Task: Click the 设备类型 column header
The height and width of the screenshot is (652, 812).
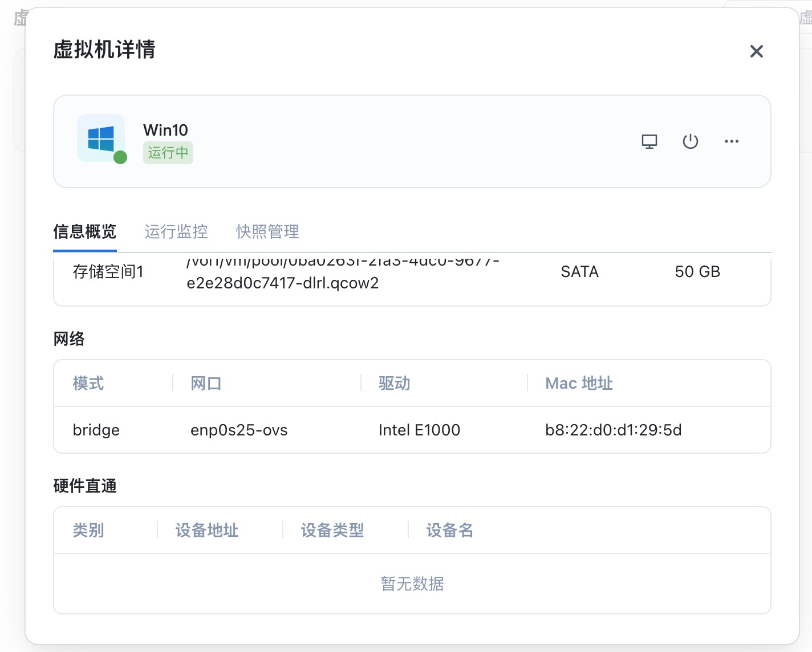Action: pos(332,530)
